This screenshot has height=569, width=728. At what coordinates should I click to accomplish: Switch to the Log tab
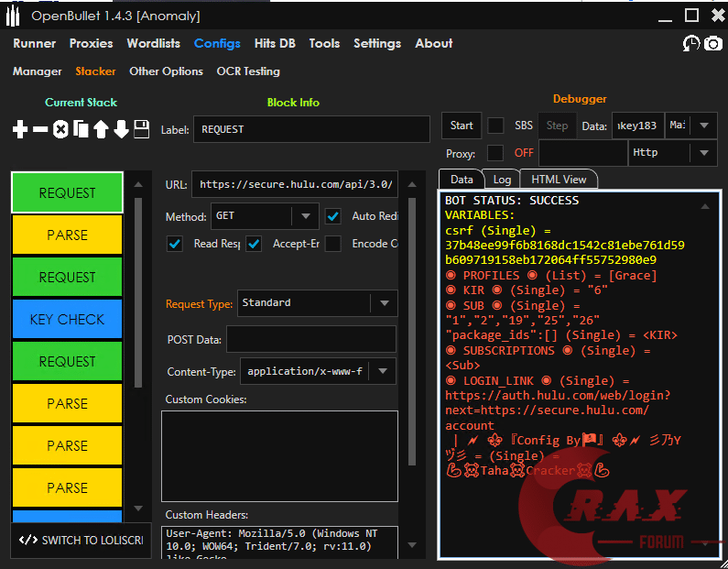pos(502,180)
